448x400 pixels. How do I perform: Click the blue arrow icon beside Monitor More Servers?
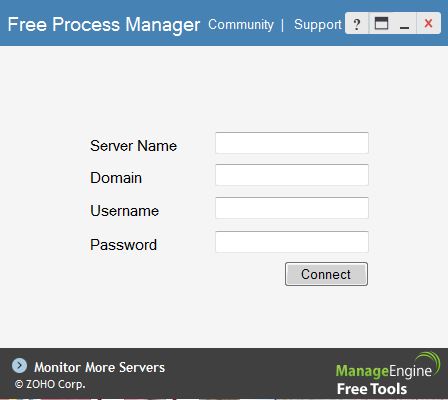(x=19, y=366)
